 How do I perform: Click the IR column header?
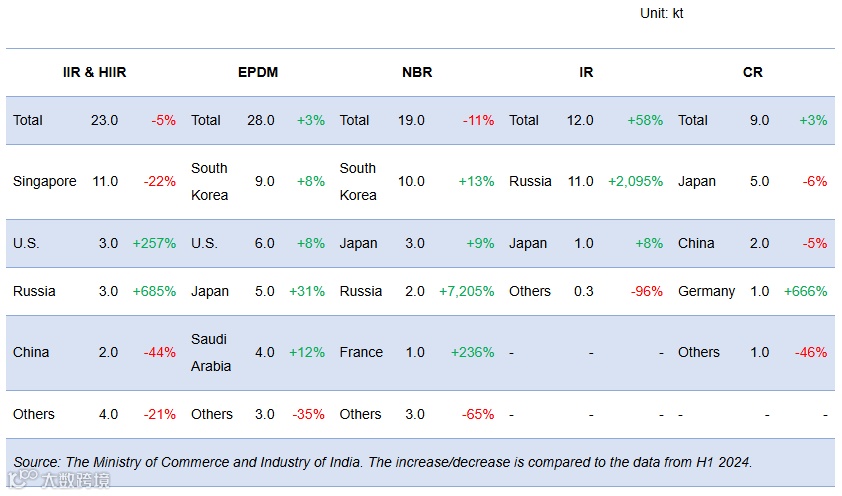[x=586, y=72]
